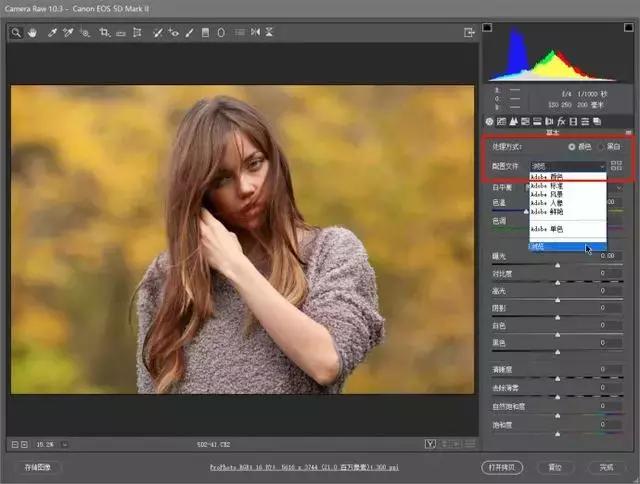Select the 颜色 (Color) radio button
640x484 pixels.
(x=573, y=147)
